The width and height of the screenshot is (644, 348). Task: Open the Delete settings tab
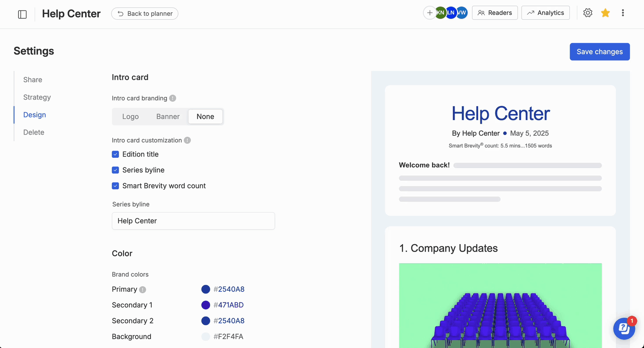[x=34, y=132]
